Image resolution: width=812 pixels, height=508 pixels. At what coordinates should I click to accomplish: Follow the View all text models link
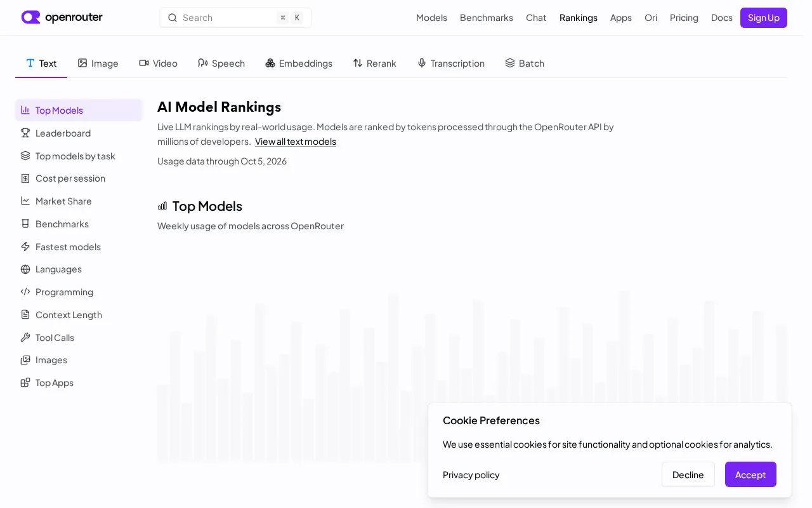(x=296, y=142)
